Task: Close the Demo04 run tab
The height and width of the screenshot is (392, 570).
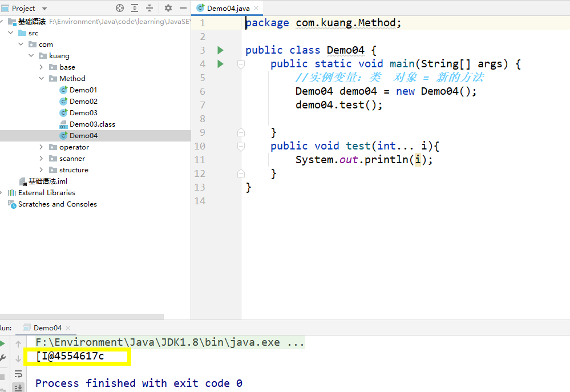Action: 68,328
